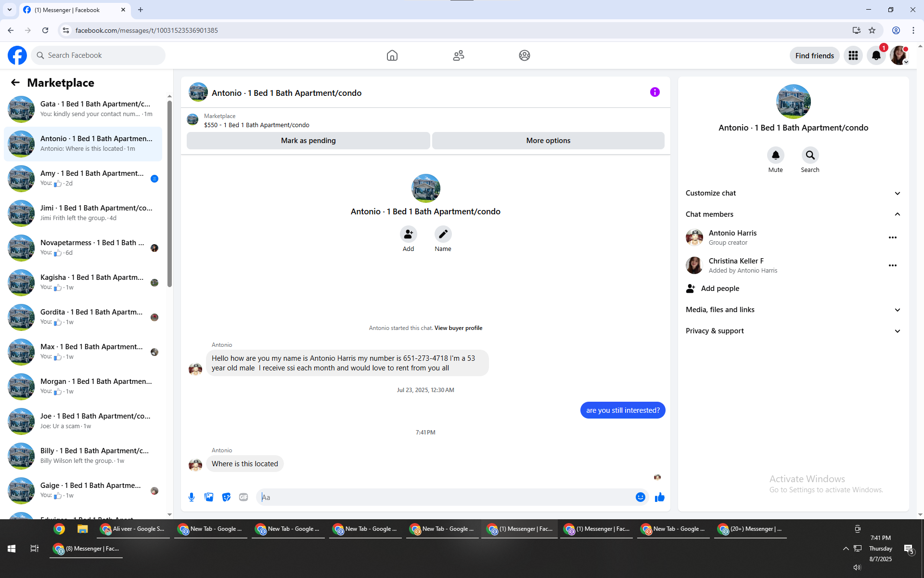Open conversation information purple icon
Viewport: 924px width, 578px height.
(655, 92)
